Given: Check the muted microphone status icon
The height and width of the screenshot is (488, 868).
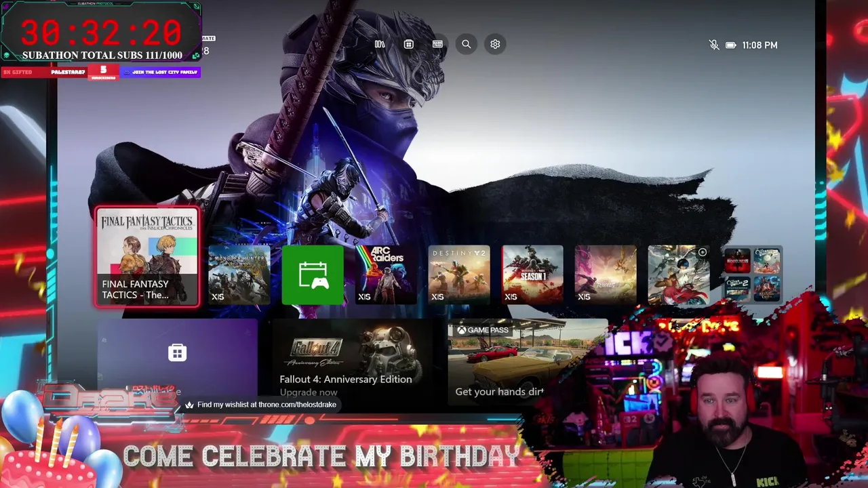Looking at the screenshot, I should (x=713, y=45).
